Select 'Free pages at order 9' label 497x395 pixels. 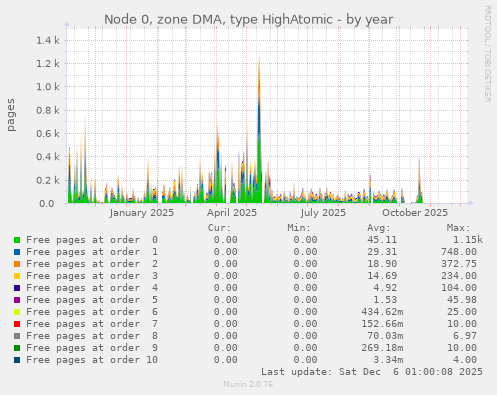pos(92,348)
